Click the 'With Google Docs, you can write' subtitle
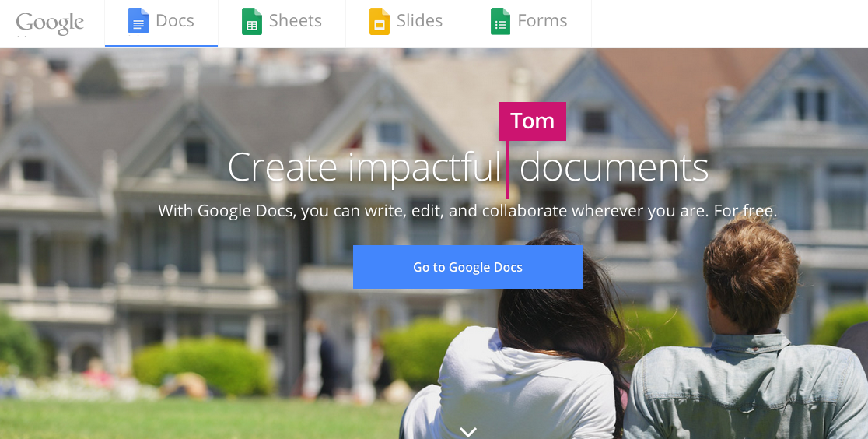 467,211
